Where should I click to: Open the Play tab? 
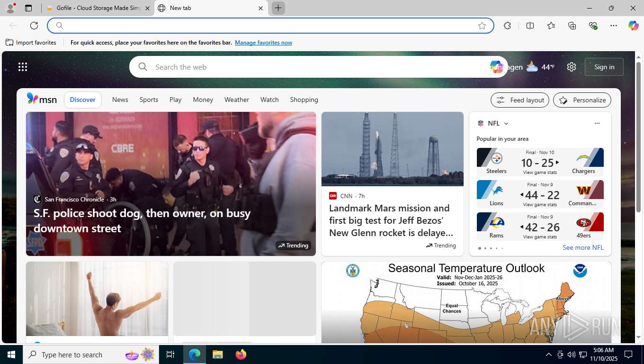[176, 100]
